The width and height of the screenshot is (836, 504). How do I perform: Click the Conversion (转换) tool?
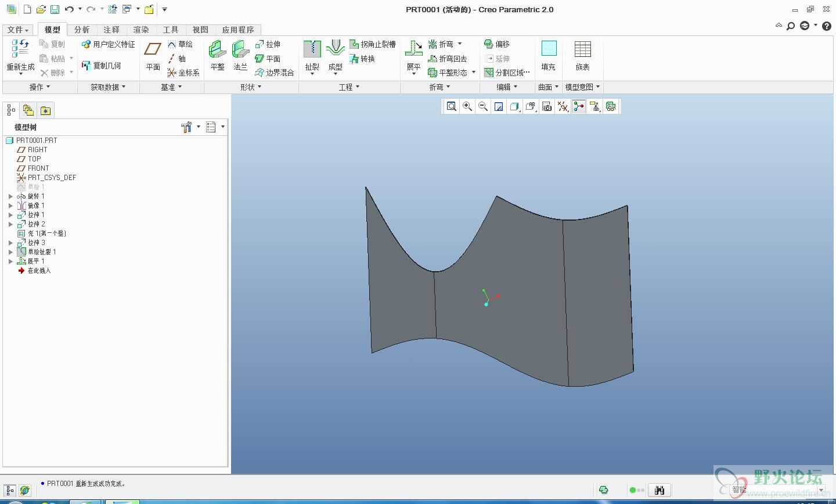click(362, 59)
